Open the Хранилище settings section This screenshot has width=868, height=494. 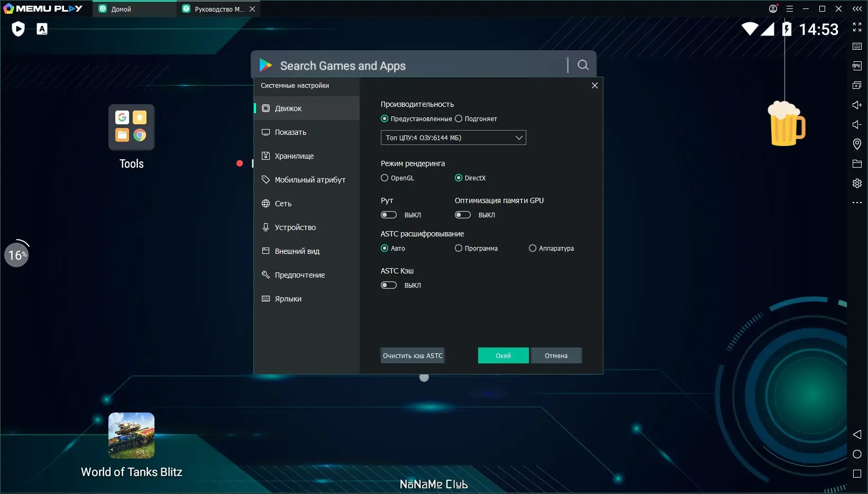pyautogui.click(x=307, y=155)
